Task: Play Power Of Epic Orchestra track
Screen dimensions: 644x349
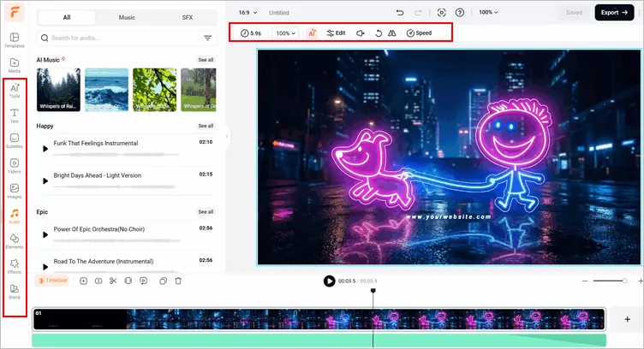Action: tap(45, 235)
